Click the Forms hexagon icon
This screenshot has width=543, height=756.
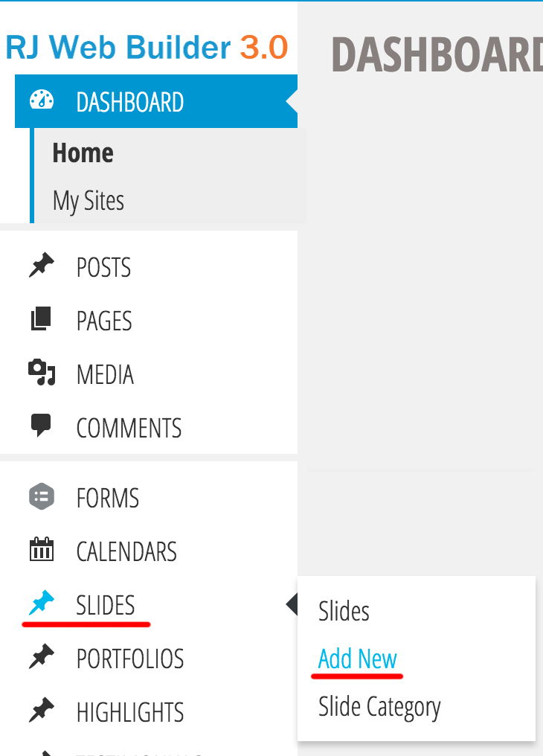point(42,496)
